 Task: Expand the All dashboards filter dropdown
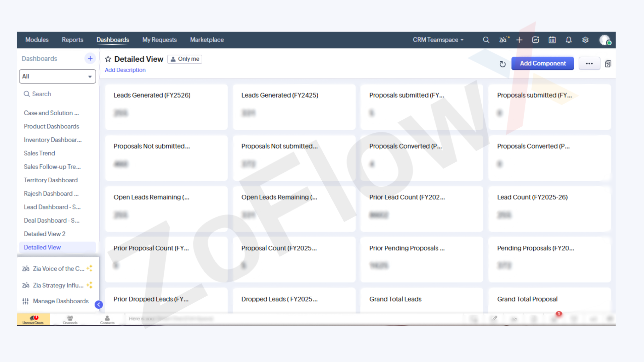click(57, 76)
